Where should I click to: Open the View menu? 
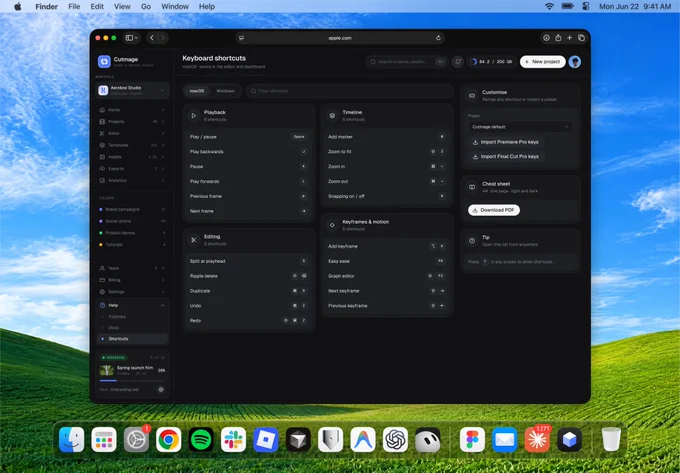(122, 7)
